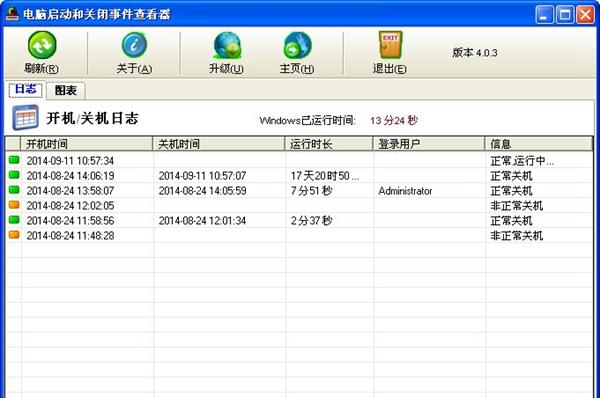The image size is (600, 398).
Task: Click the 正常运行中... info cell
Action: click(522, 161)
